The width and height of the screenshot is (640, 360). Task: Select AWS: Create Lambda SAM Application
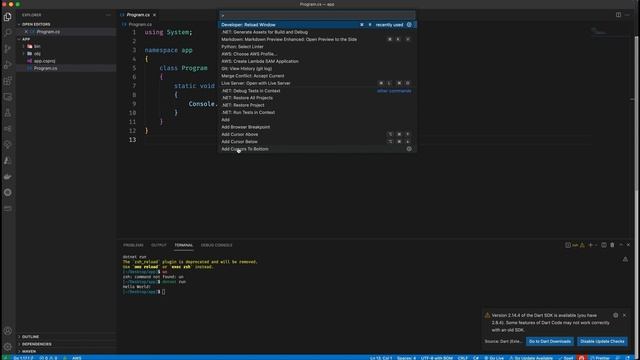[x=318, y=61]
